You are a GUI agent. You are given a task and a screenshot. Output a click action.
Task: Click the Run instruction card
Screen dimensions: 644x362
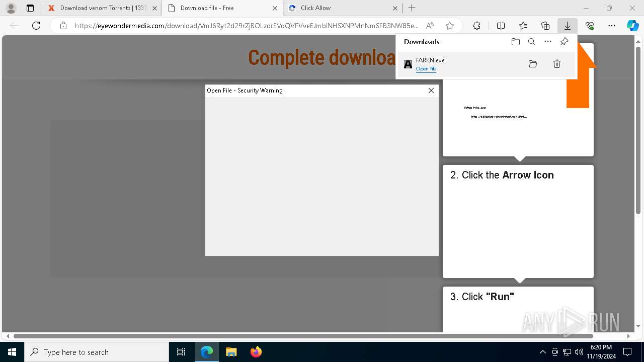(518, 309)
